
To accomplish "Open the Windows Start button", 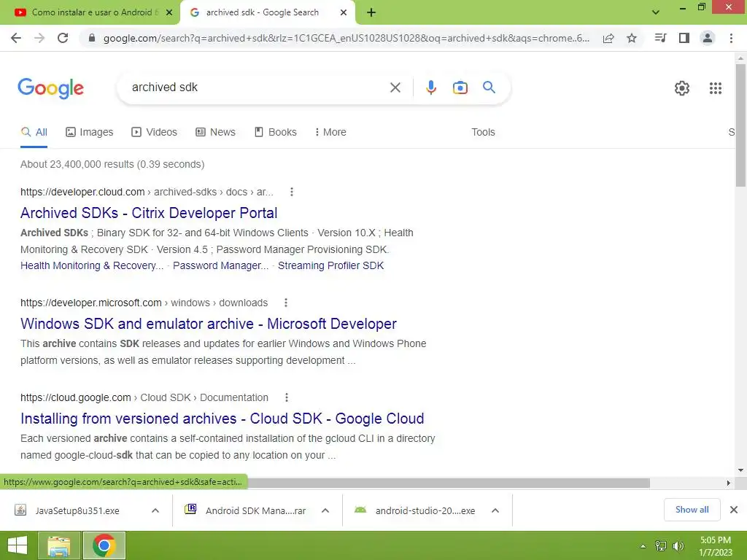I will [x=18, y=545].
